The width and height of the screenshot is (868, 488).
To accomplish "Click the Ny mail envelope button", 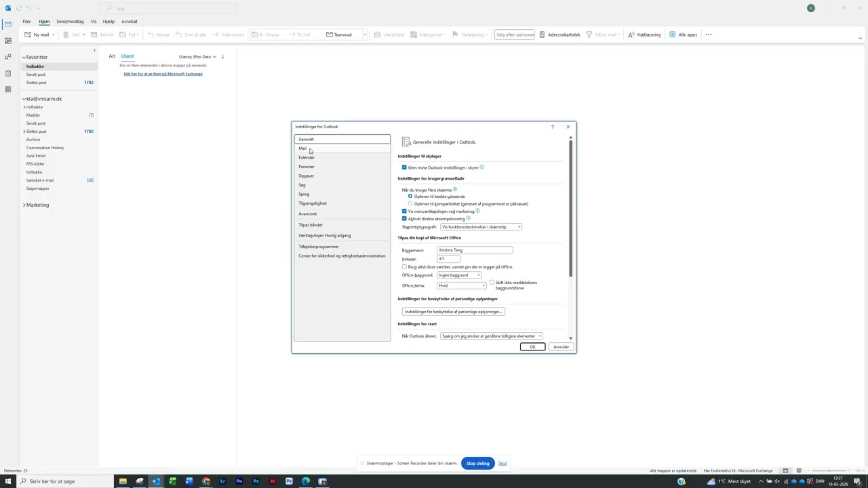I will (x=37, y=35).
